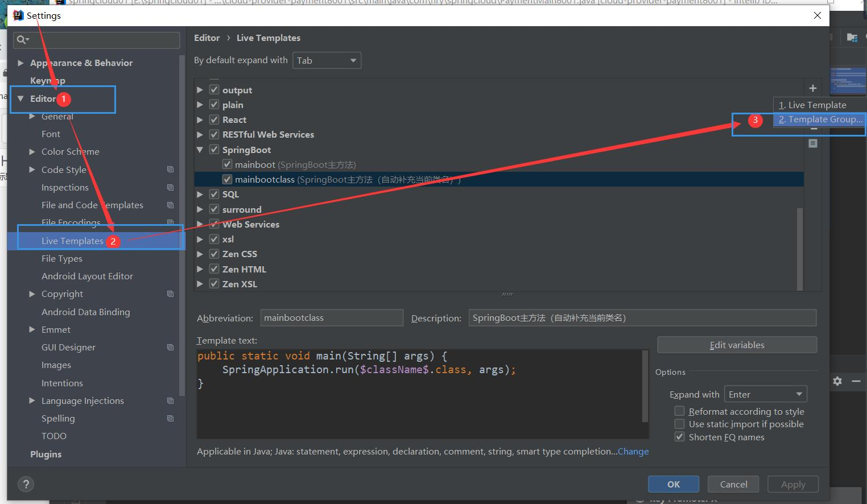Toggle the SpringBoot group checkbox
867x504 pixels.
pos(214,149)
